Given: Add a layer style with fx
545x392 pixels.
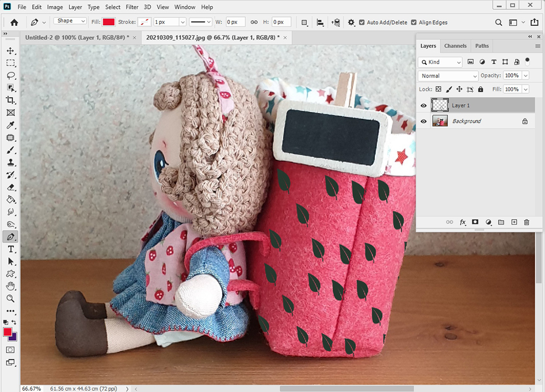Looking at the screenshot, I should pos(463,222).
